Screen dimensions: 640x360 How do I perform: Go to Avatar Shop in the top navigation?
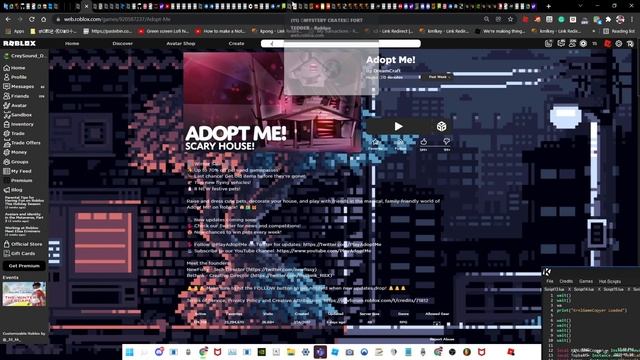tap(180, 43)
